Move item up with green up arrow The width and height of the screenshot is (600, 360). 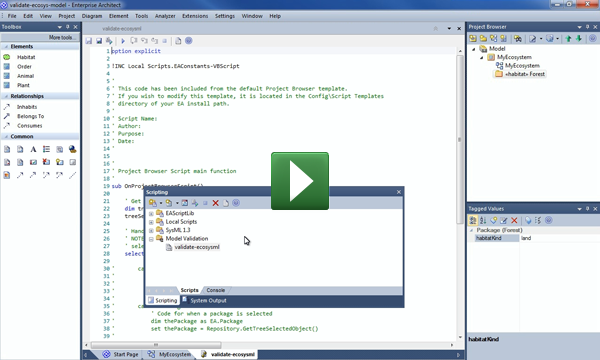[568, 38]
